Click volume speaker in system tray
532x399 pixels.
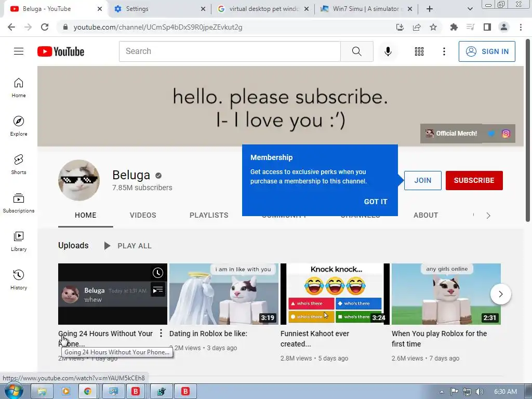479,392
